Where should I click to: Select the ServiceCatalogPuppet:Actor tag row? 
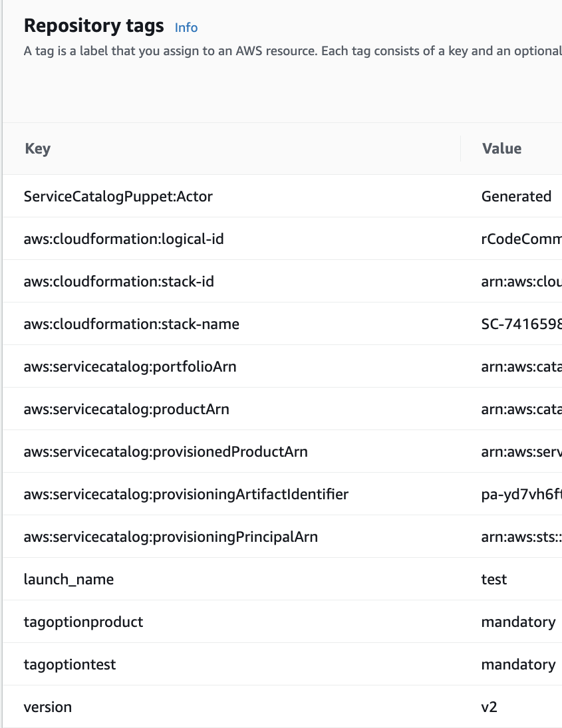point(118,196)
